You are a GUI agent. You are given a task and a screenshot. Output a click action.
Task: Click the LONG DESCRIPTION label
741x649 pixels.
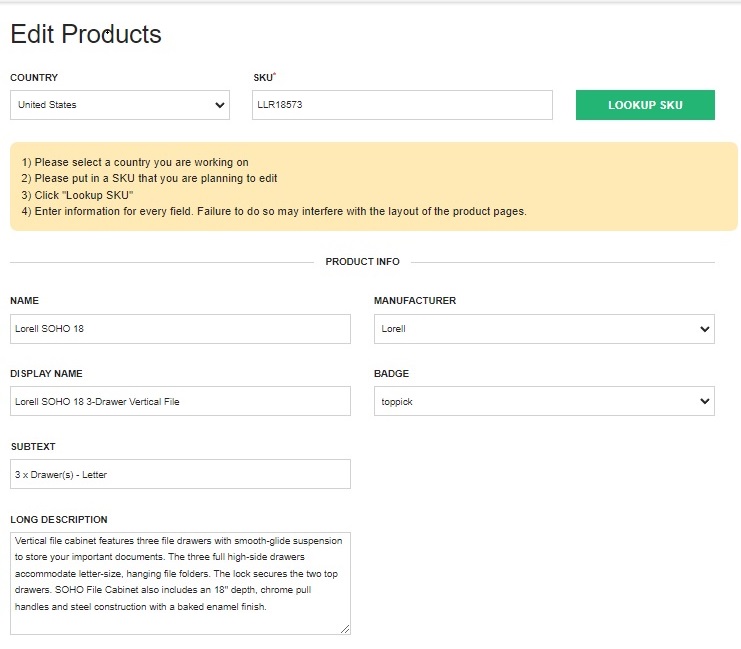click(59, 520)
